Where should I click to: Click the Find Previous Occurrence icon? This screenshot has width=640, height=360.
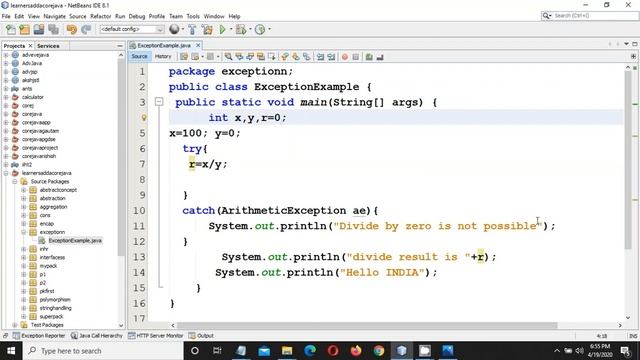click(239, 57)
